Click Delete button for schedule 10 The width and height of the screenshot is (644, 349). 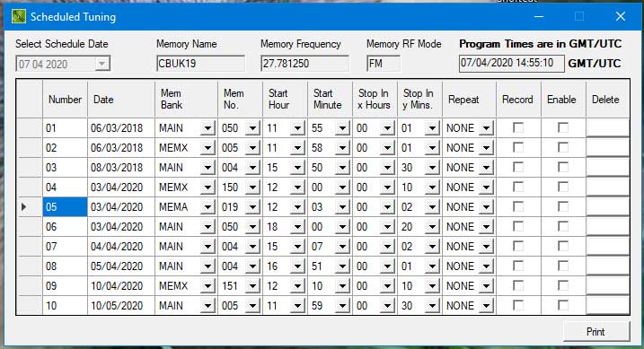[x=608, y=306]
